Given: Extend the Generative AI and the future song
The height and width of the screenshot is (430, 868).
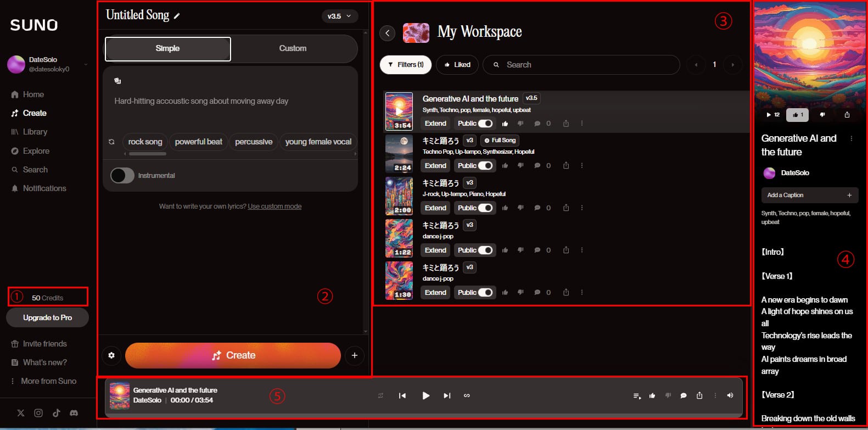Looking at the screenshot, I should pos(435,124).
